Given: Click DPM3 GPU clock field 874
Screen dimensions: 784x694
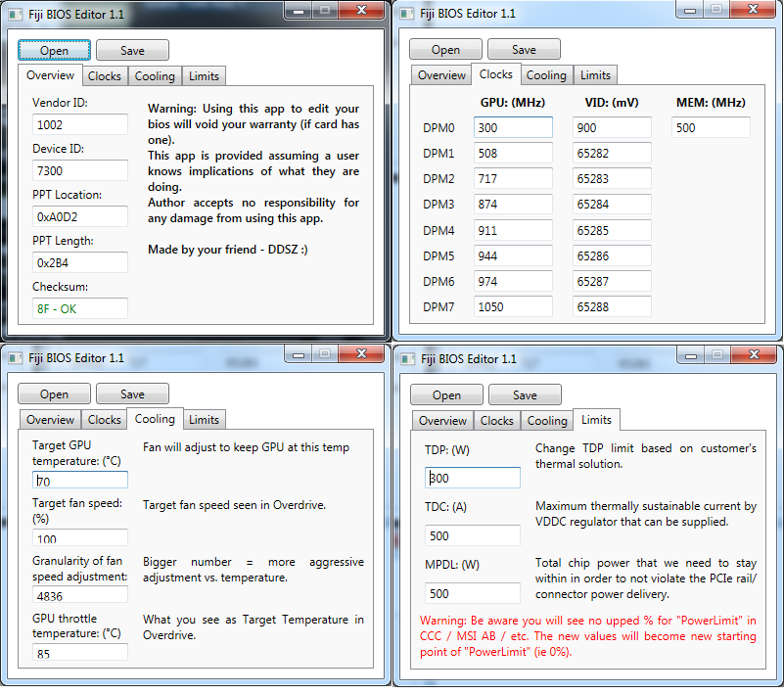Looking at the screenshot, I should (513, 204).
